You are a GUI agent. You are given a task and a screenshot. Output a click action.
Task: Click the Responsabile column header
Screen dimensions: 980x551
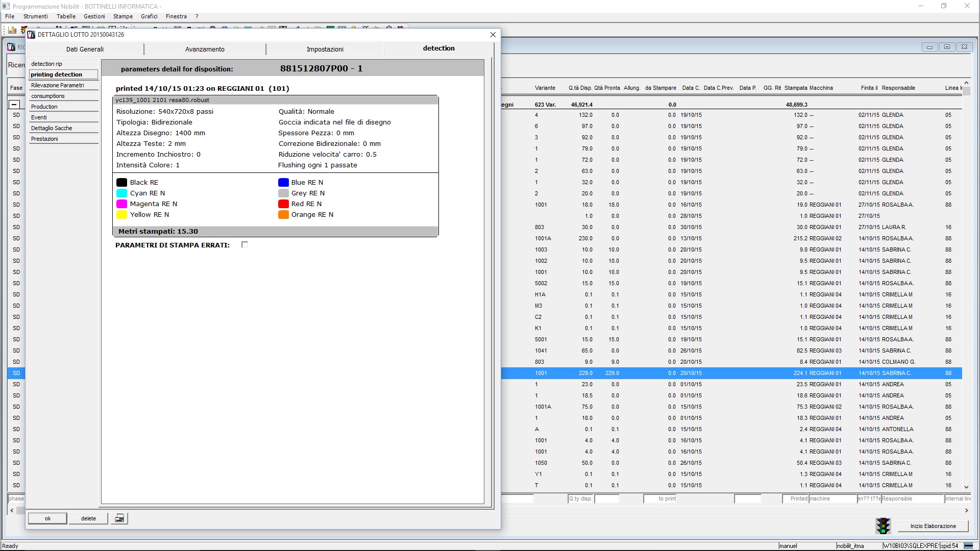click(x=898, y=88)
